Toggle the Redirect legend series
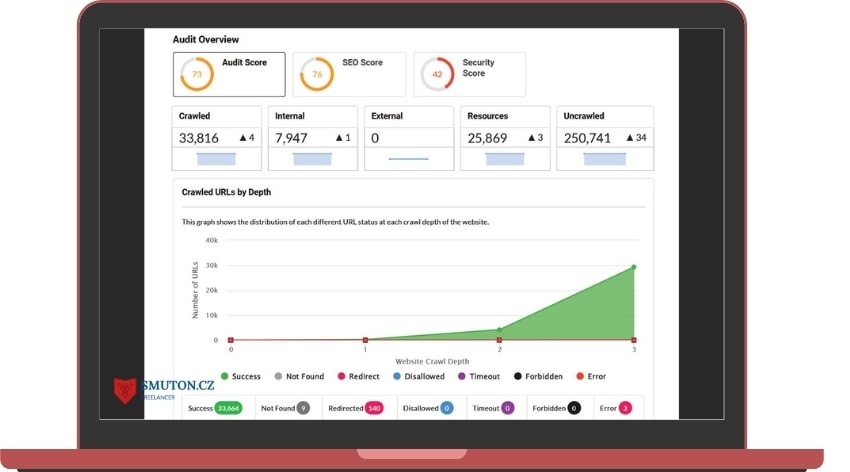The image size is (850, 472). point(358,376)
